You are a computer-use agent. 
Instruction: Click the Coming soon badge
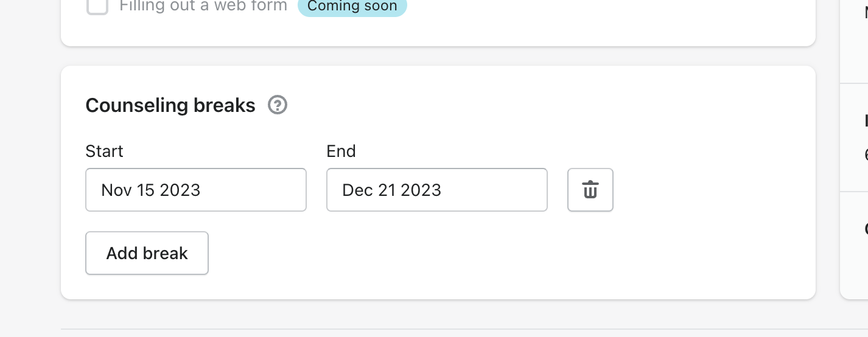click(x=352, y=7)
